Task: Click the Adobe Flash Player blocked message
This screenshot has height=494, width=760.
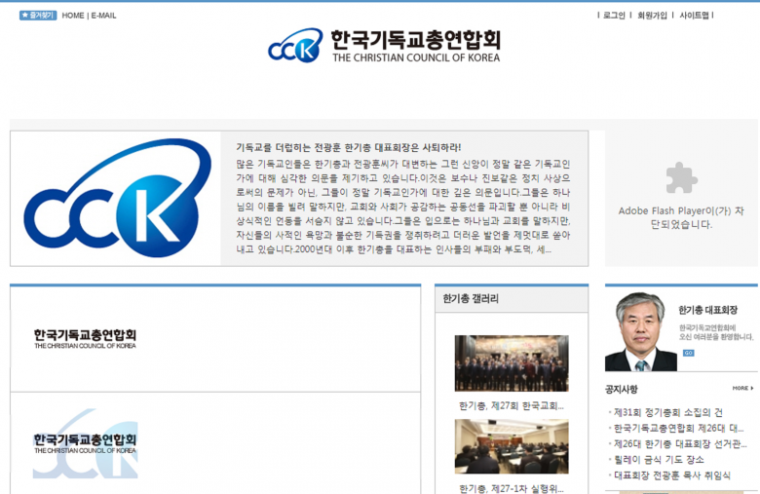Action: pyautogui.click(x=681, y=218)
